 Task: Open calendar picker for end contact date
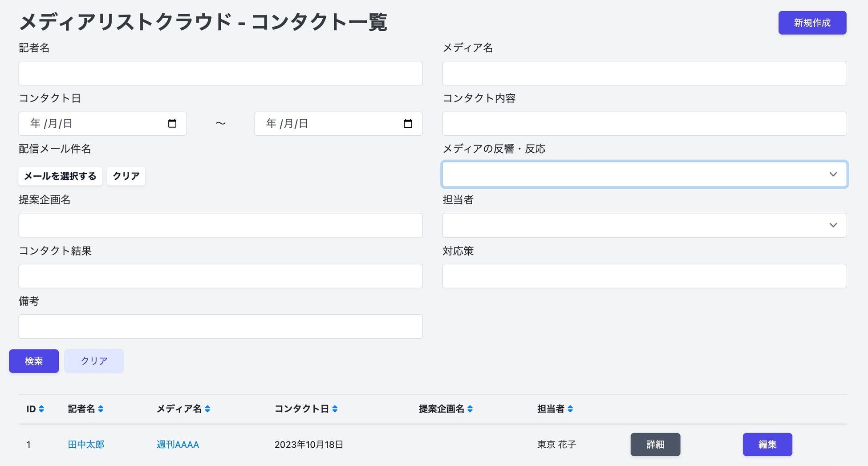click(x=408, y=123)
